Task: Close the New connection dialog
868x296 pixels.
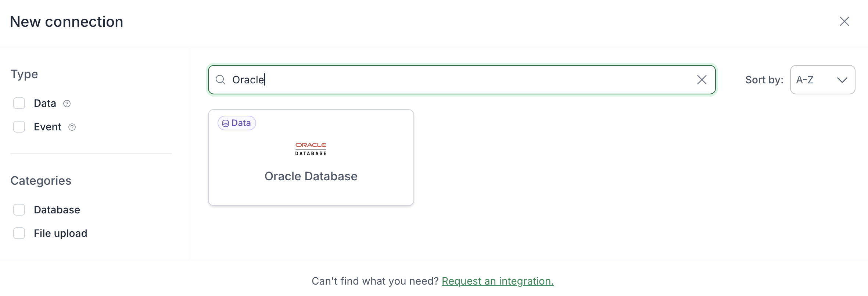Action: 844,21
